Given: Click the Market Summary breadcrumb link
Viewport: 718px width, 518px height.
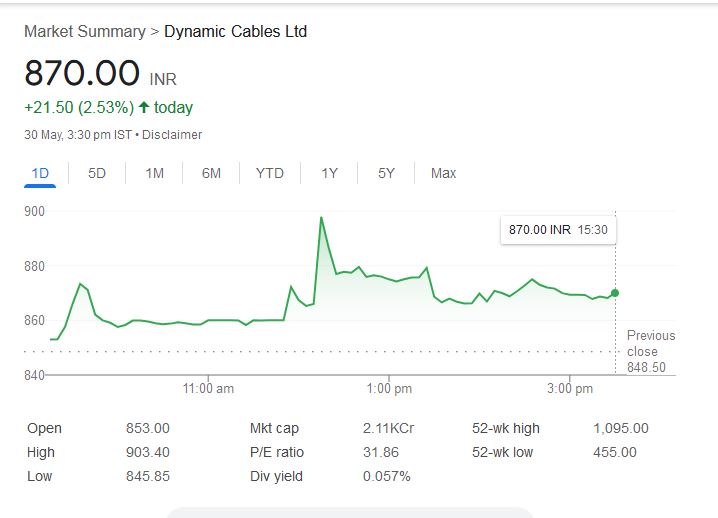Looking at the screenshot, I should [x=84, y=31].
